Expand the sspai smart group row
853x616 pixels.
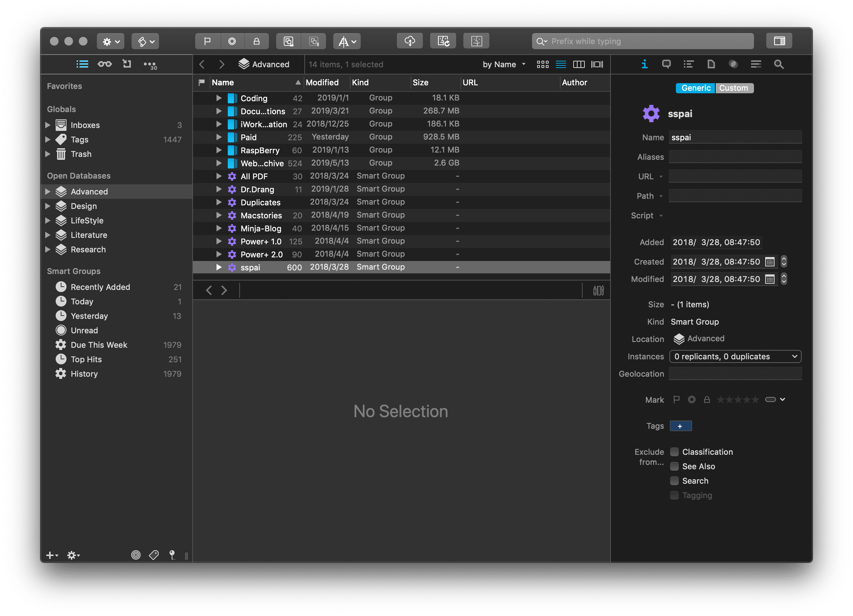pyautogui.click(x=219, y=267)
